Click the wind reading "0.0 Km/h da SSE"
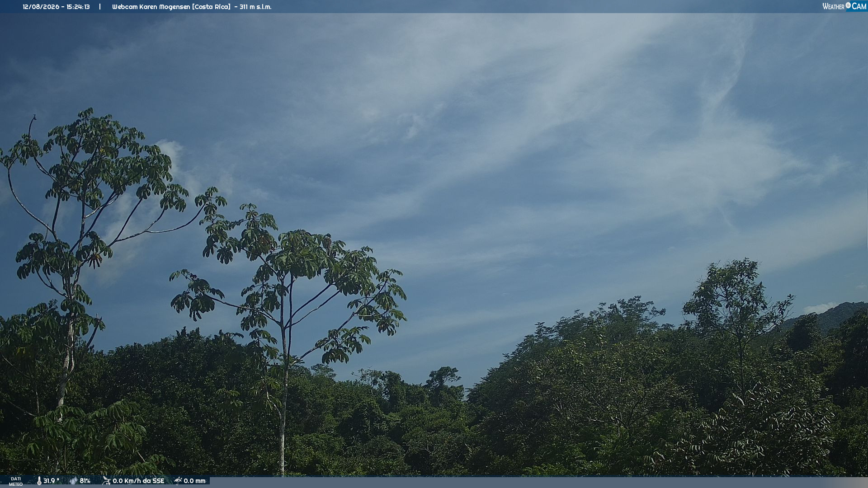 (138, 481)
